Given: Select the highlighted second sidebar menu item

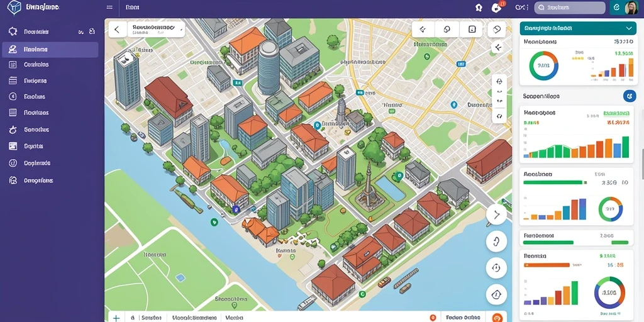Looking at the screenshot, I should [x=50, y=50].
